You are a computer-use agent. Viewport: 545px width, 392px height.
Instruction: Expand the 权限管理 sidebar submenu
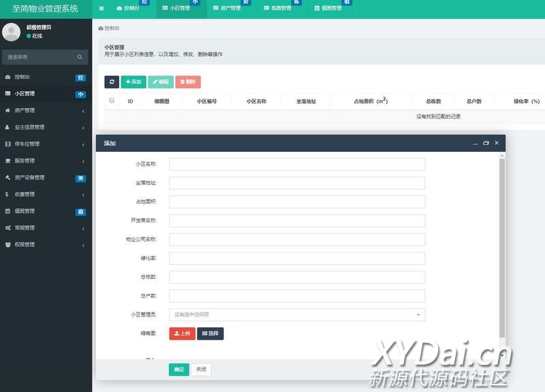click(x=83, y=246)
